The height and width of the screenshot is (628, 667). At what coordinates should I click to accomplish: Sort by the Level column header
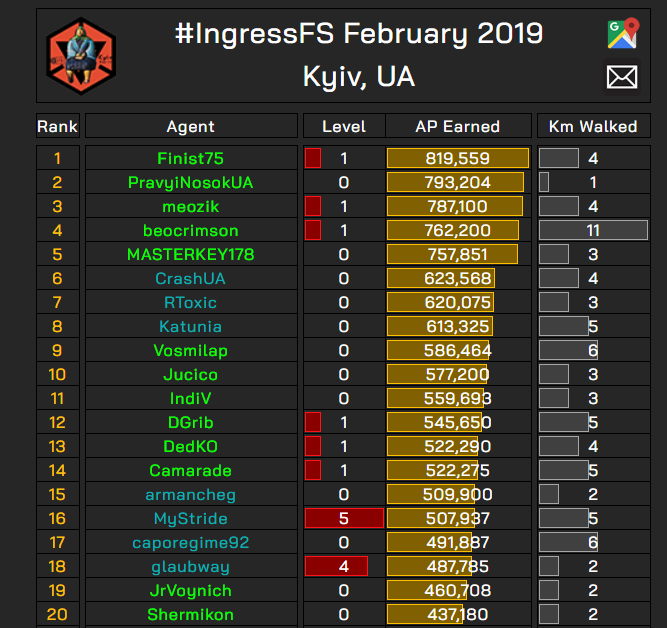(343, 126)
